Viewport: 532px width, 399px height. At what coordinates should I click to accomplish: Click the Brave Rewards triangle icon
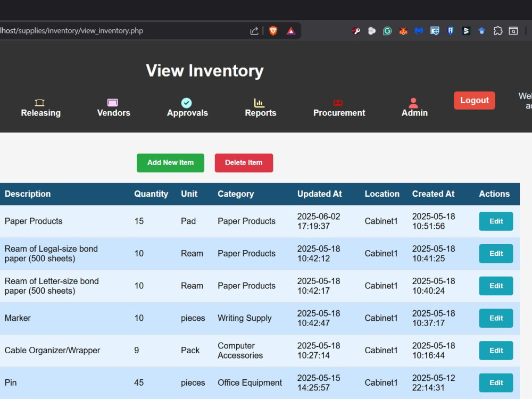291,31
